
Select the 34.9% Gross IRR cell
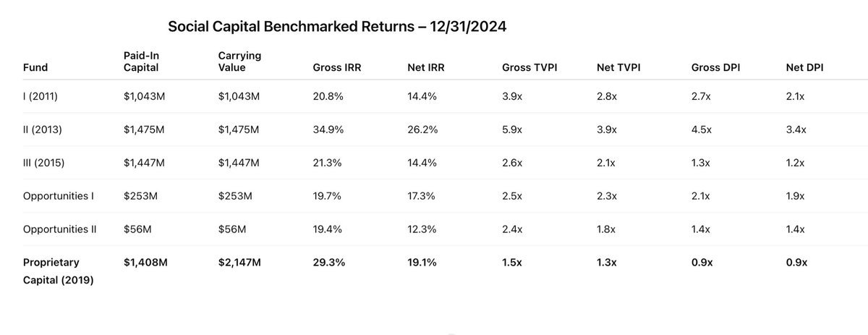[328, 130]
